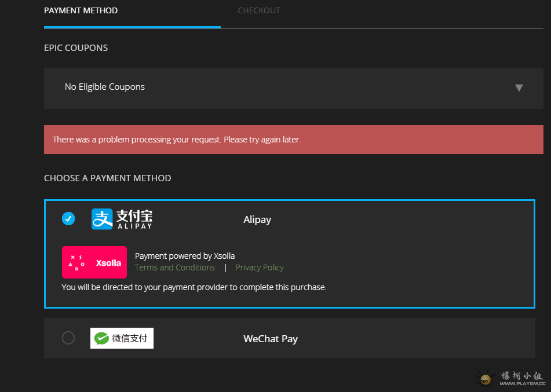Click the coupons dropdown arrow
Screen dimensions: 551x392
[519, 88]
